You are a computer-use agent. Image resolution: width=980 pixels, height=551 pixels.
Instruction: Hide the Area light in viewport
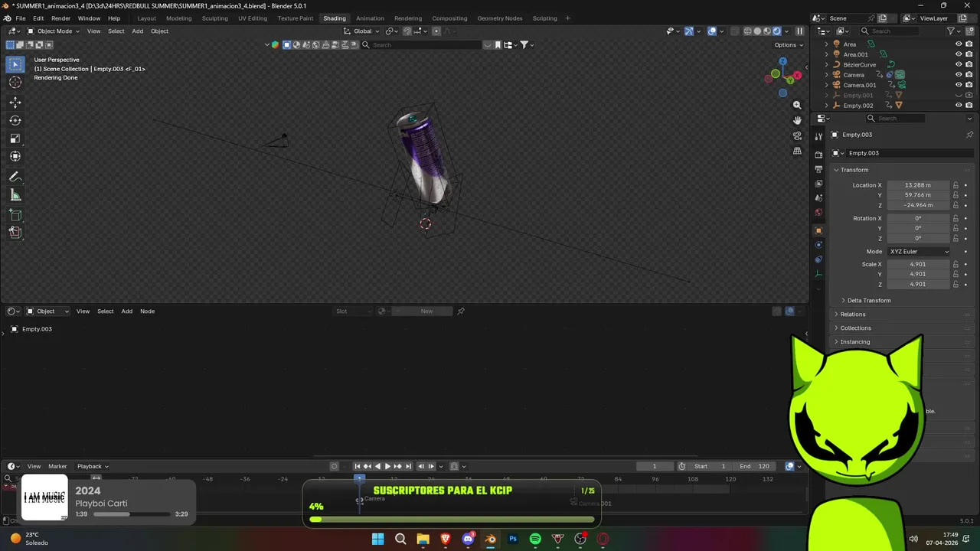pyautogui.click(x=959, y=44)
